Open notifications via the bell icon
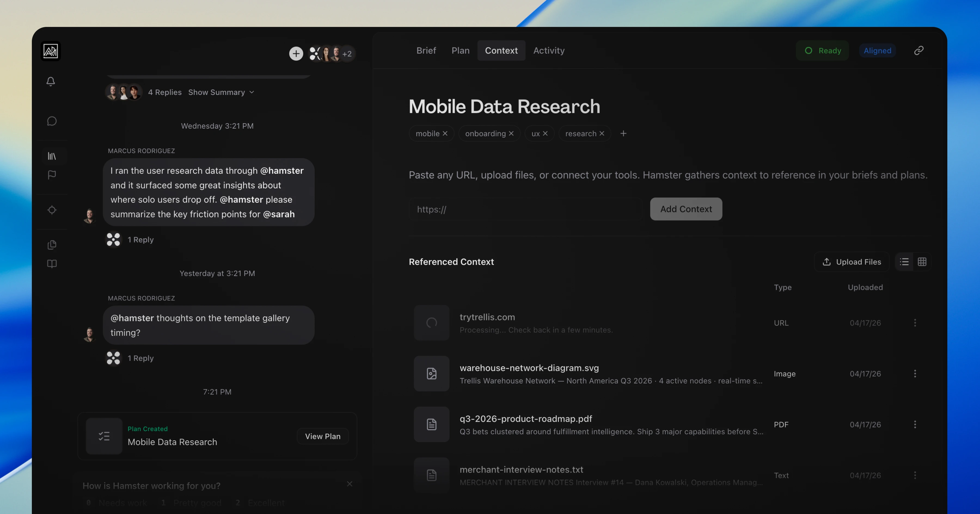980x514 pixels. point(51,81)
